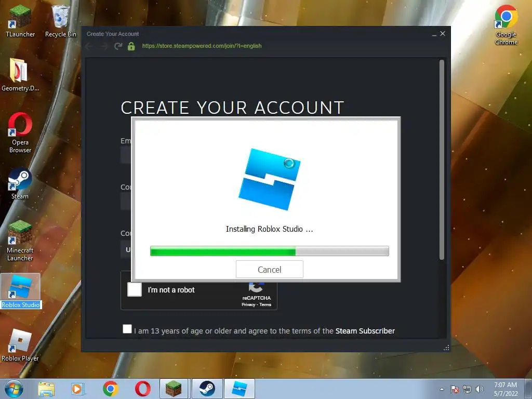
Task: Click the Steam page vertical scrollbar
Action: [x=442, y=159]
